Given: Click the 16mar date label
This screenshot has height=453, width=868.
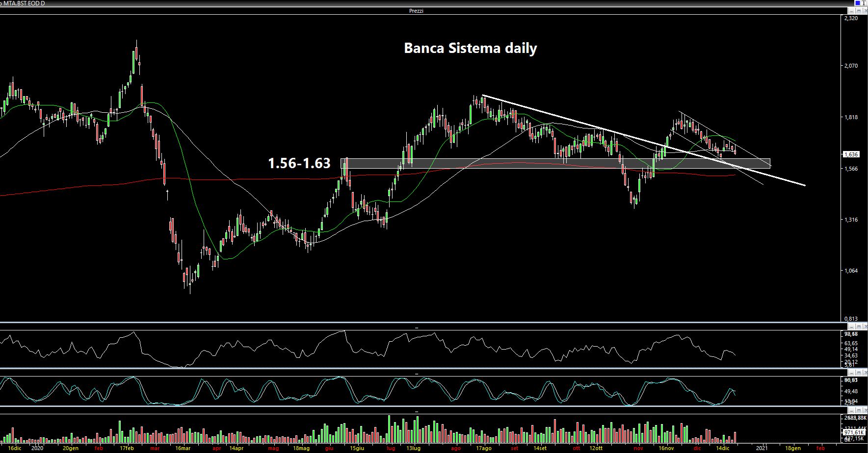Looking at the screenshot, I should tap(183, 449).
